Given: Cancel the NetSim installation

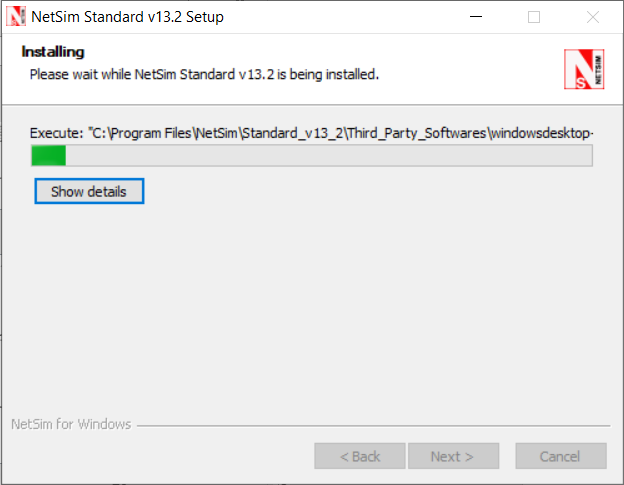Looking at the screenshot, I should (560, 456).
